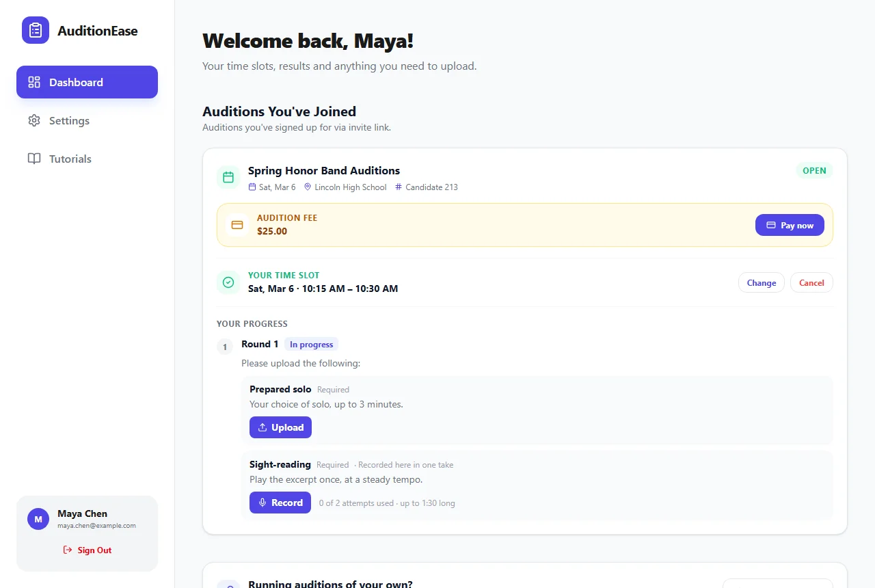The width and height of the screenshot is (875, 588).
Task: Click the Spring Honor Band Auditions title
Action: [x=324, y=171]
